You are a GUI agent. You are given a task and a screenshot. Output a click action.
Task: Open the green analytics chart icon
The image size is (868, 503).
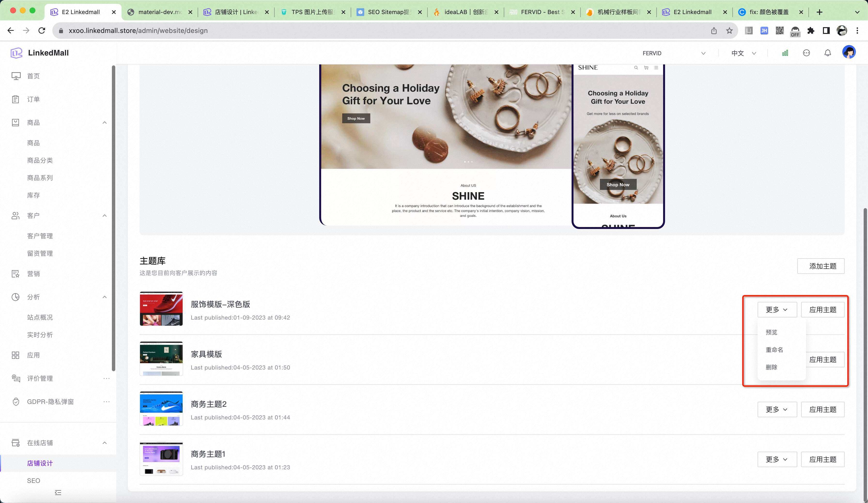785,53
